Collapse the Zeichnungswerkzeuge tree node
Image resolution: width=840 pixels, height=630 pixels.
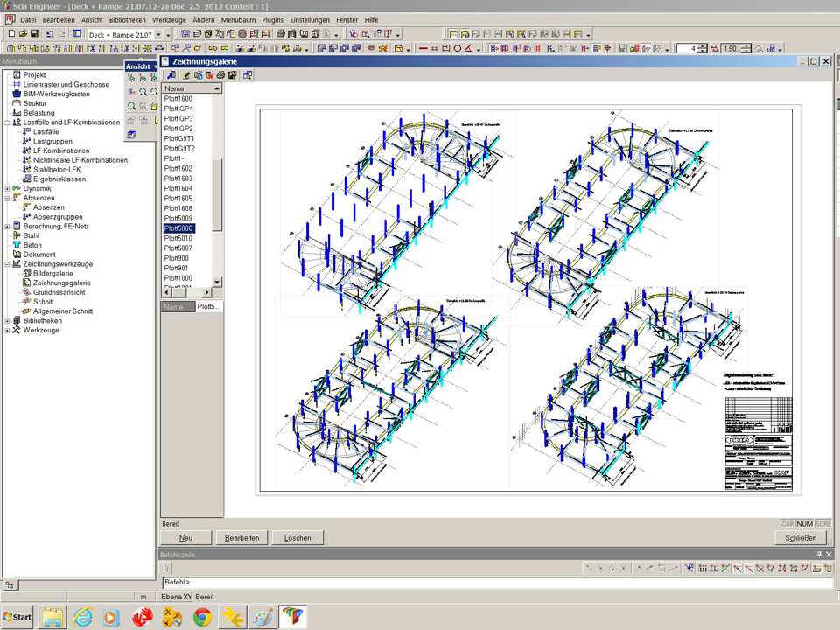8,264
